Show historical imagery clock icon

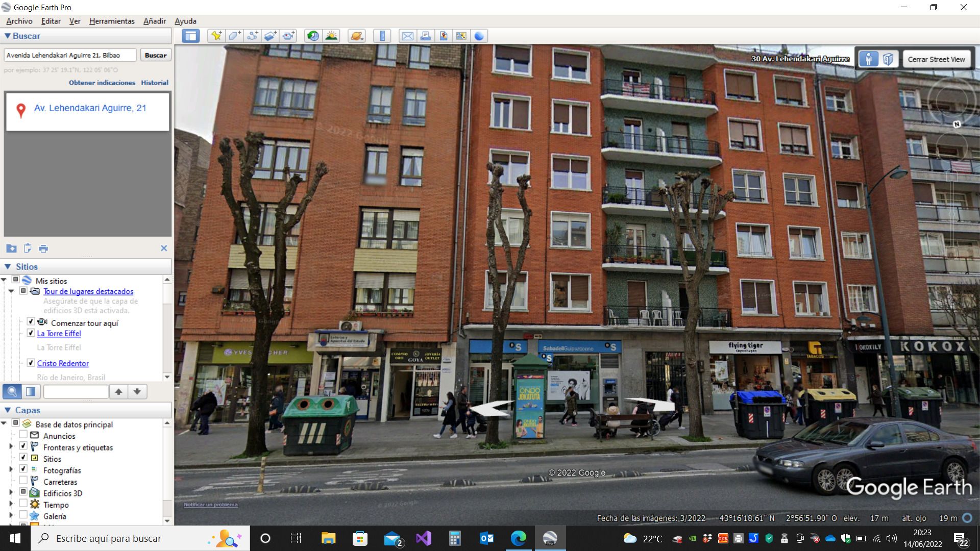point(313,36)
